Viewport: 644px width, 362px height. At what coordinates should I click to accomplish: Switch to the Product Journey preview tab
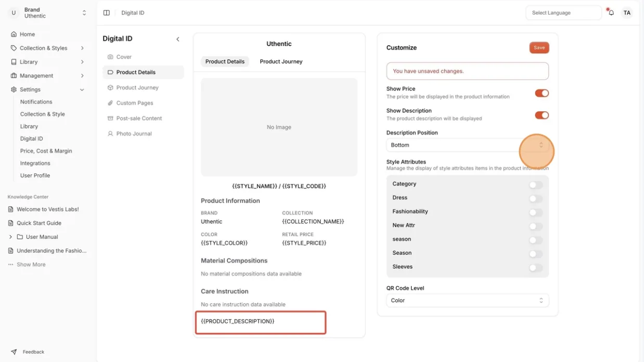[x=281, y=61]
